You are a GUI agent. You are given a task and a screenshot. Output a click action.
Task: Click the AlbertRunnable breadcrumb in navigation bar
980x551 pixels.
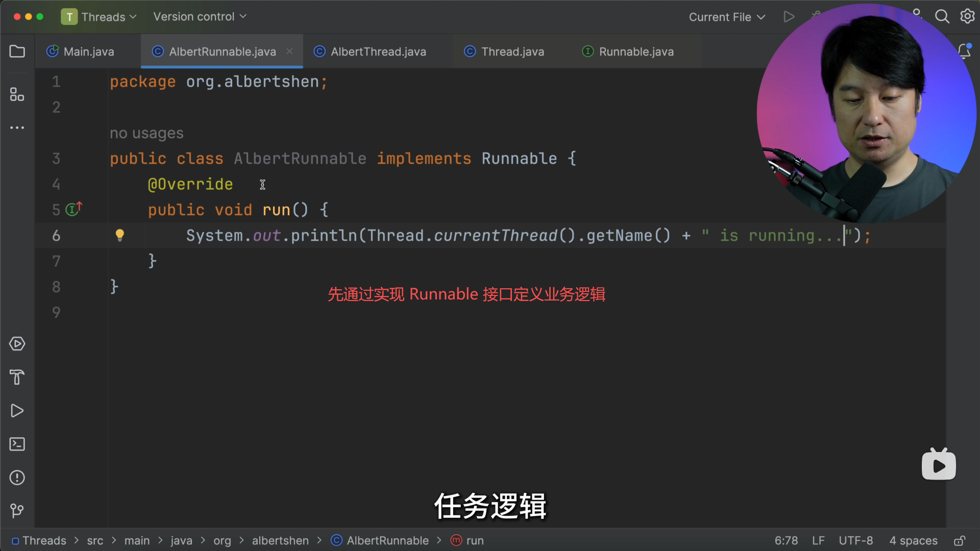point(387,541)
